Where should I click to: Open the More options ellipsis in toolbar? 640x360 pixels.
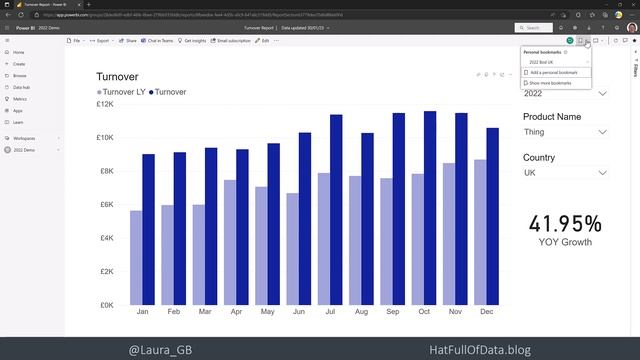point(276,41)
